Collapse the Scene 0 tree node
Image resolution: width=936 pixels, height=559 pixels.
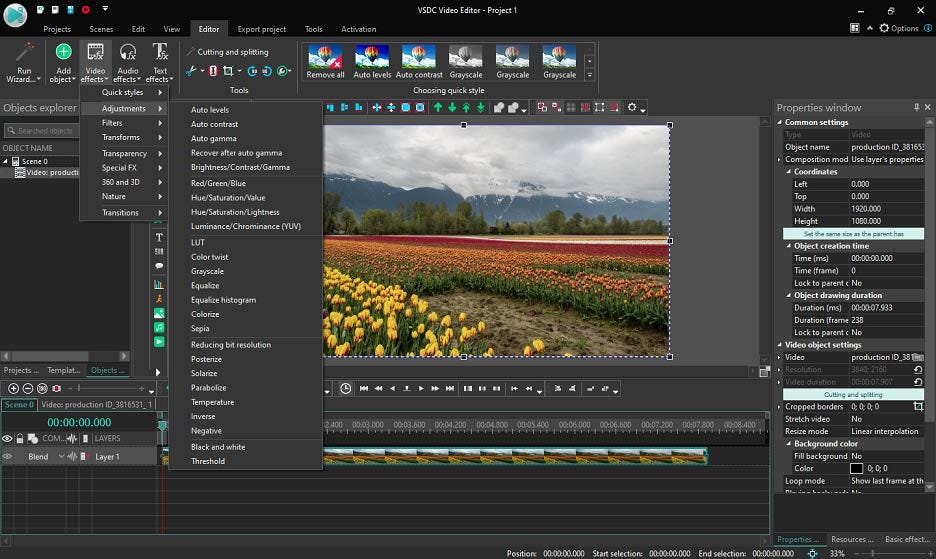click(5, 161)
